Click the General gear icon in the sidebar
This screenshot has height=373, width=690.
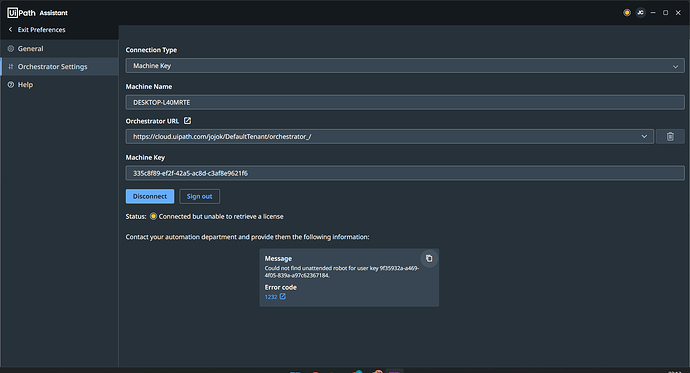11,49
